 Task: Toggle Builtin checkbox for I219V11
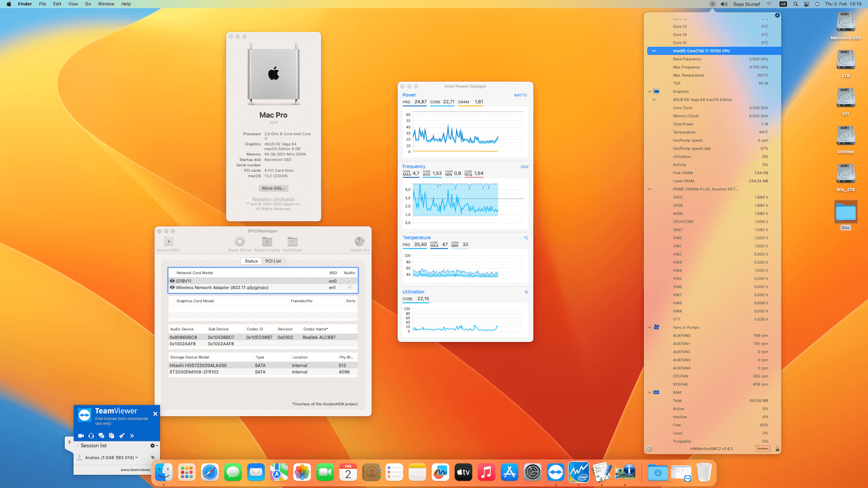coord(350,281)
